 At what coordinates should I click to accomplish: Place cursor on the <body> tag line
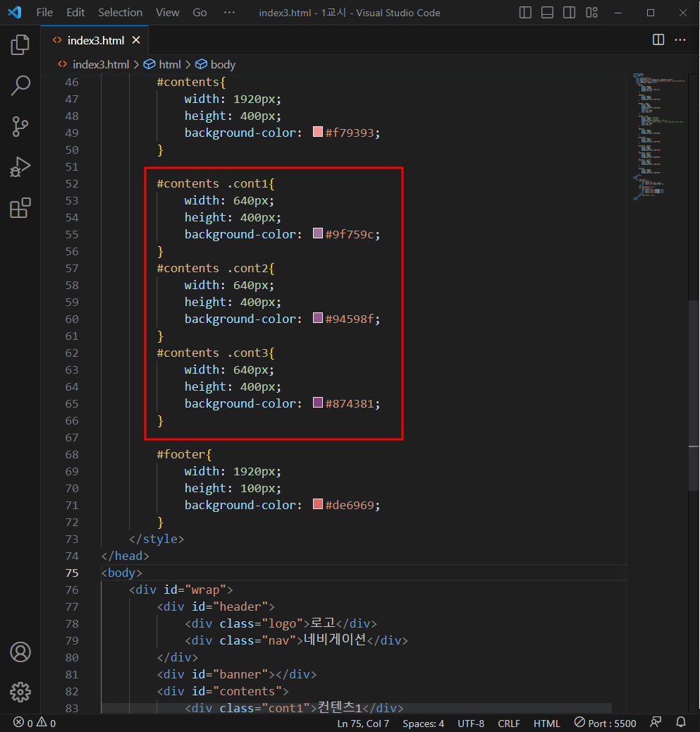(x=121, y=573)
